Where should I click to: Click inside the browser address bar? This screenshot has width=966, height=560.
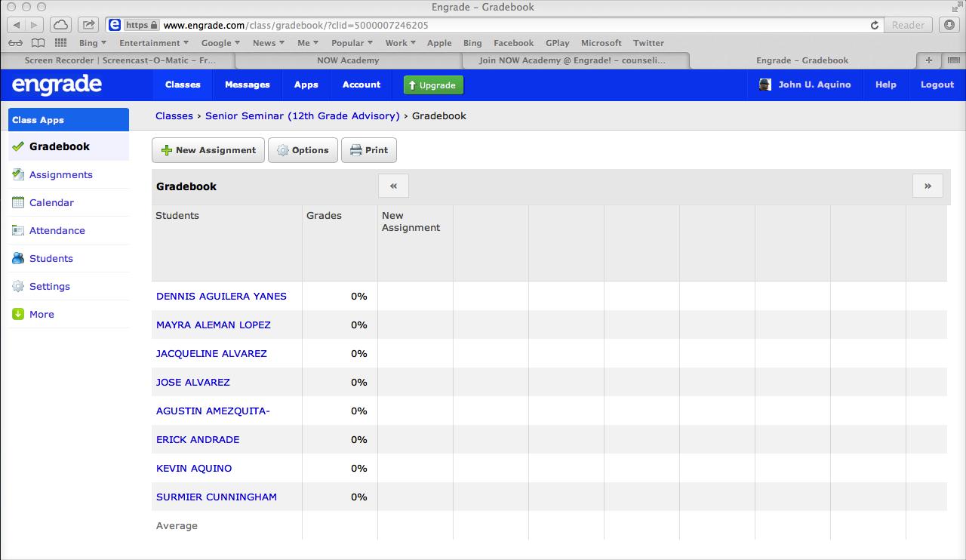click(377, 24)
